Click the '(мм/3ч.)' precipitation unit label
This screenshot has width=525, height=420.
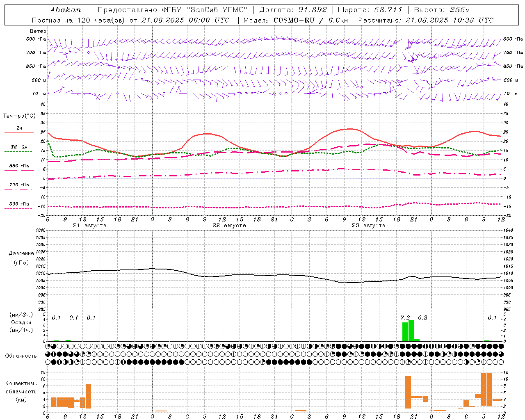pyautogui.click(x=21, y=315)
